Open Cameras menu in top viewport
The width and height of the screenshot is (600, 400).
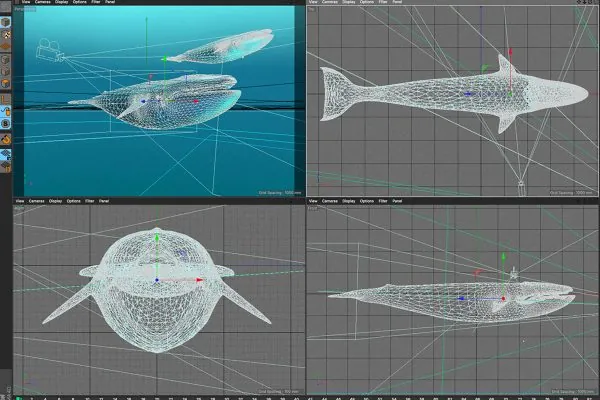point(330,2)
